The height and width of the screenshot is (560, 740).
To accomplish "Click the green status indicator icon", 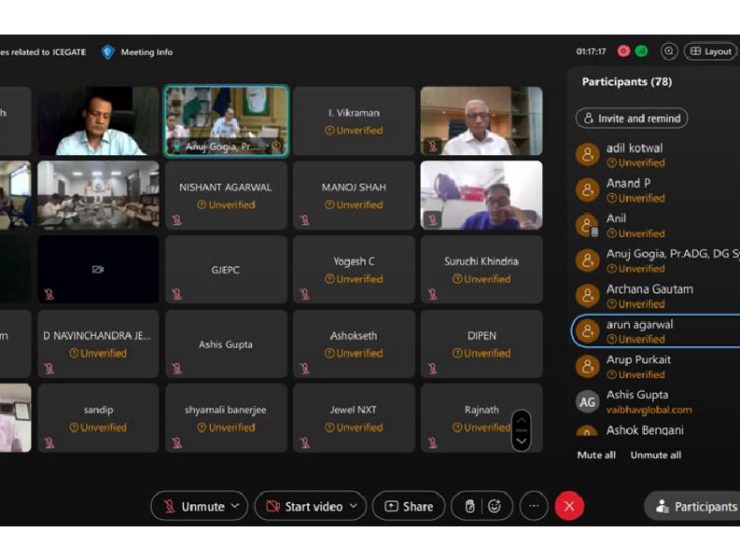I will pyautogui.click(x=641, y=51).
